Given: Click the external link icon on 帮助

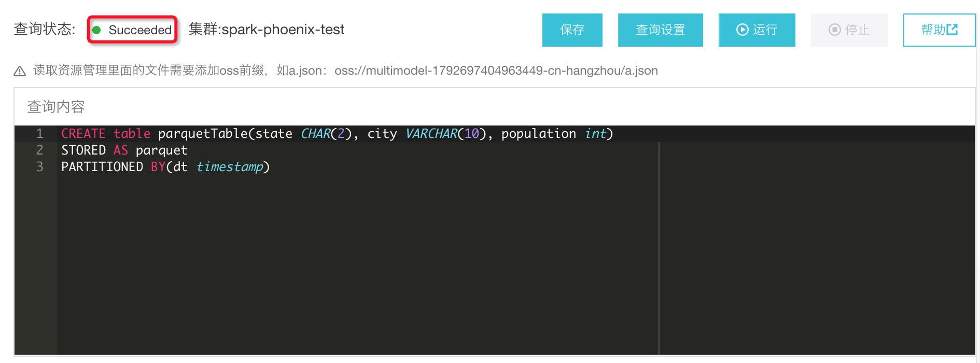Looking at the screenshot, I should pyautogui.click(x=952, y=30).
